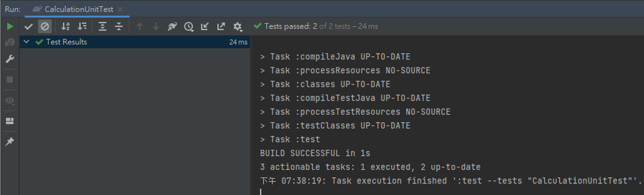Viewport: 644px width, 195px height.
Task: Toggle visibility of passed tests
Action: (x=28, y=26)
